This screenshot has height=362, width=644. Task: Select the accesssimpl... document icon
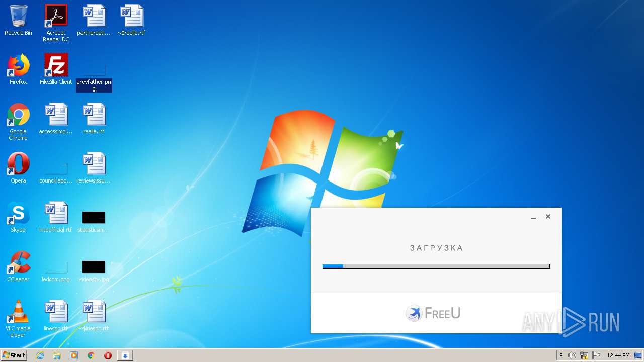(56, 119)
